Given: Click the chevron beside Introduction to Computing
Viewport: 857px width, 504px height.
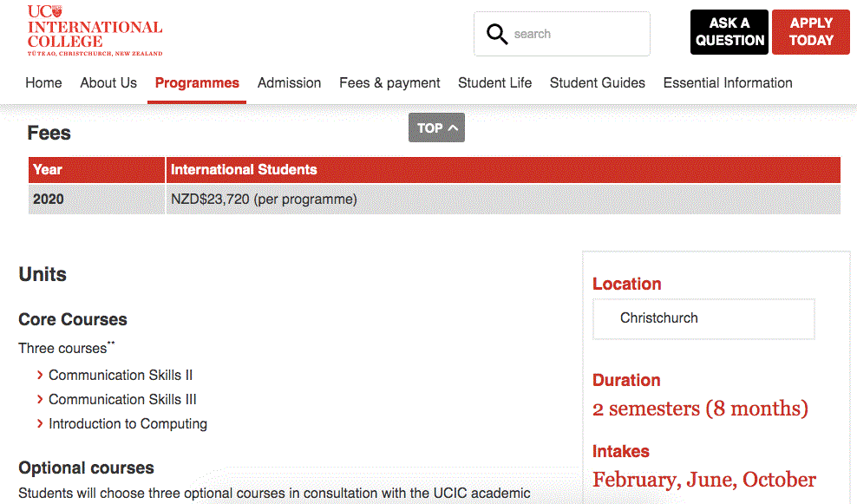Looking at the screenshot, I should pyautogui.click(x=40, y=424).
